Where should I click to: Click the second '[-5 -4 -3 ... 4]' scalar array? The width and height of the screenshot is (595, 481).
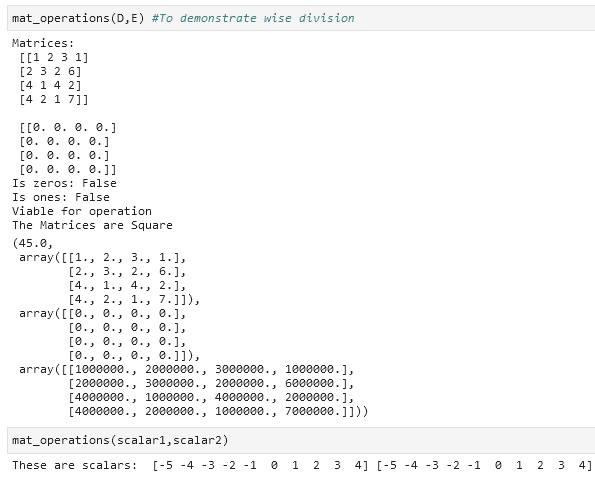click(485, 465)
